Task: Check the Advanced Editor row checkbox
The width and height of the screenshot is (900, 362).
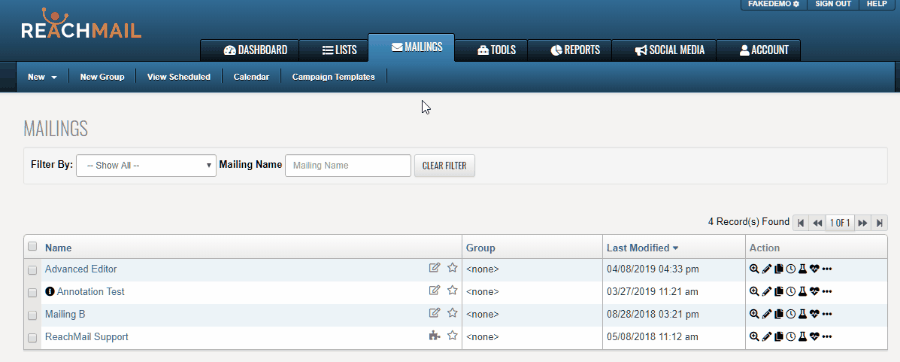Action: pyautogui.click(x=33, y=270)
